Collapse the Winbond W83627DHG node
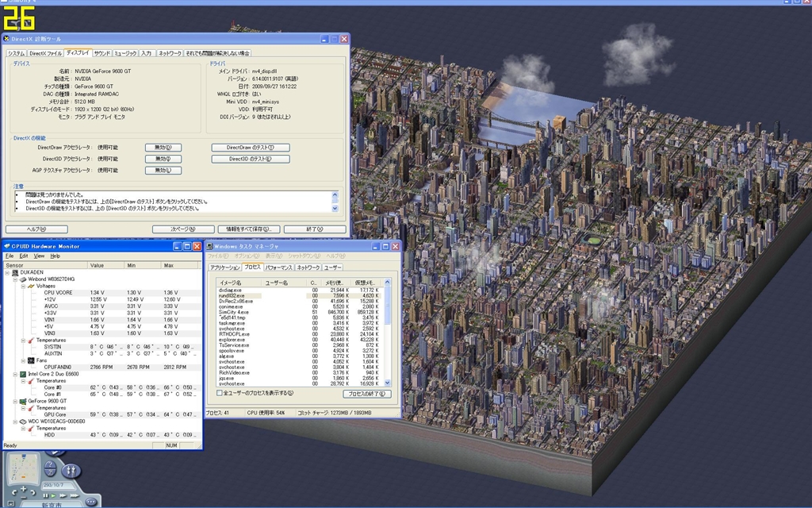The width and height of the screenshot is (812, 508). click(x=15, y=279)
